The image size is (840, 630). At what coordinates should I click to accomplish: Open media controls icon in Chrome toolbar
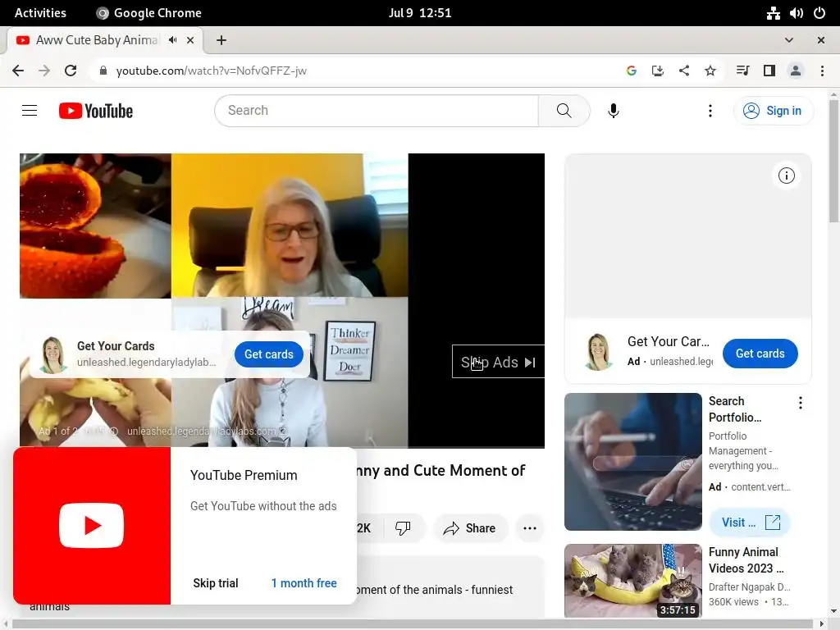point(742,71)
